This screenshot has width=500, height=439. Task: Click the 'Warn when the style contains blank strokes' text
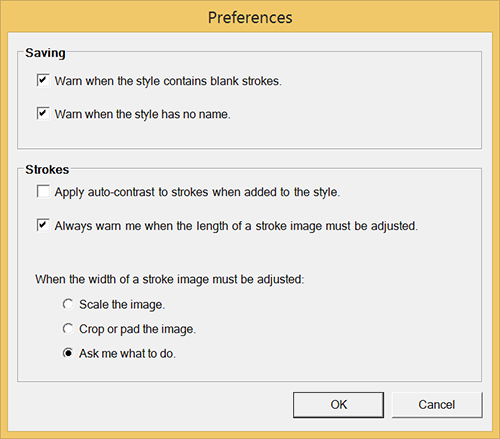click(168, 81)
